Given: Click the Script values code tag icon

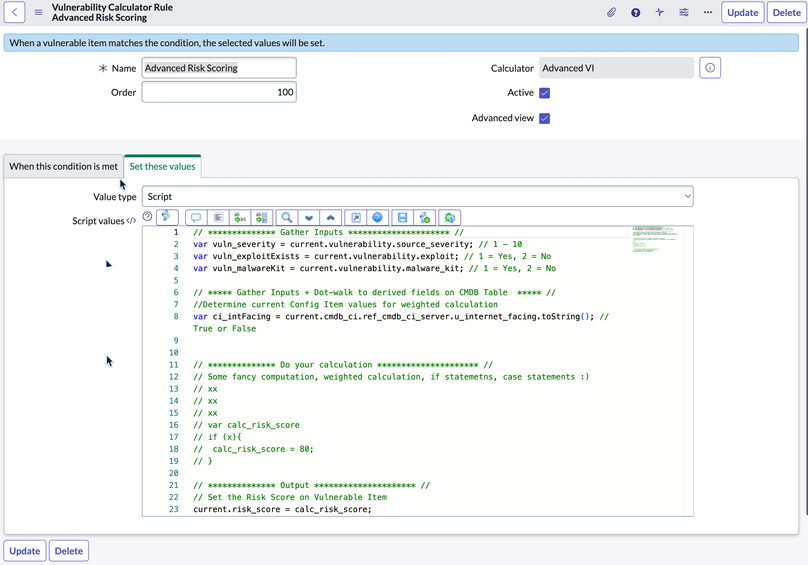Looking at the screenshot, I should pyautogui.click(x=131, y=221).
